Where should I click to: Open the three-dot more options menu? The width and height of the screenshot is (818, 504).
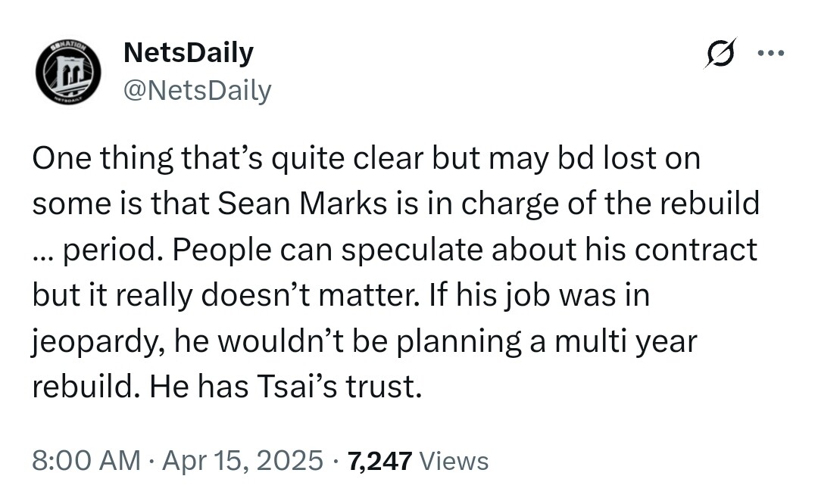(772, 54)
